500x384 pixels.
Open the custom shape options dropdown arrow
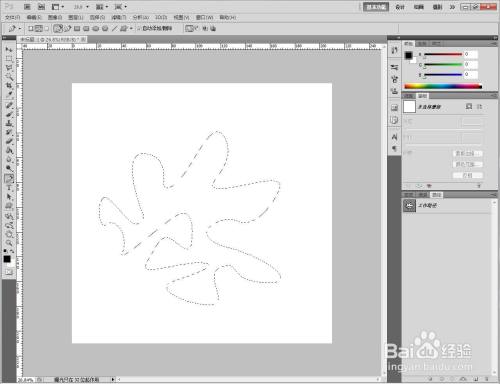tap(131, 29)
